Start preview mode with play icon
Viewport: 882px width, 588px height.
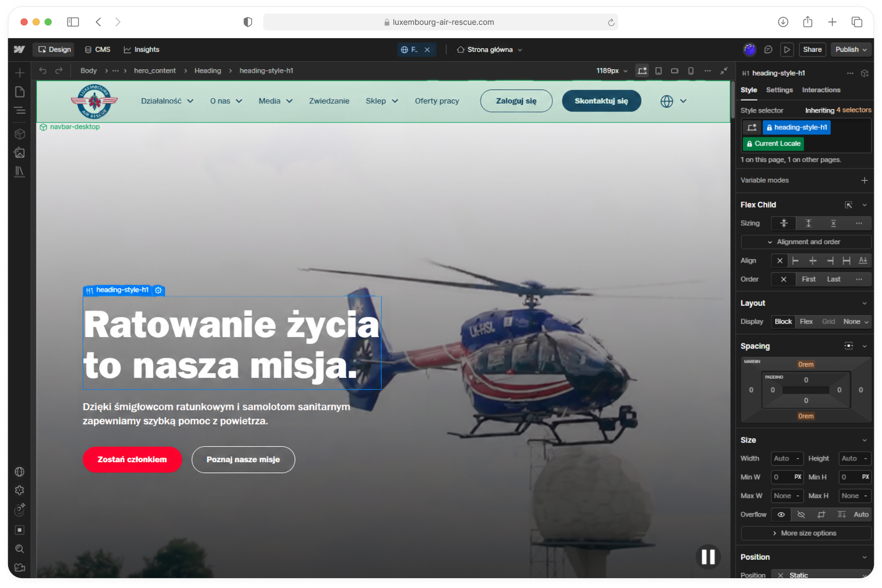787,50
